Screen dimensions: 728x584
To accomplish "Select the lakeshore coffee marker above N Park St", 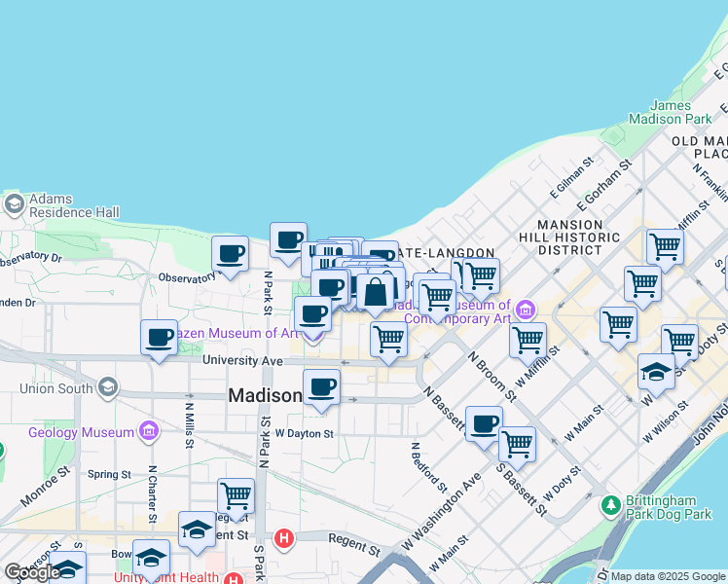I will (x=288, y=241).
